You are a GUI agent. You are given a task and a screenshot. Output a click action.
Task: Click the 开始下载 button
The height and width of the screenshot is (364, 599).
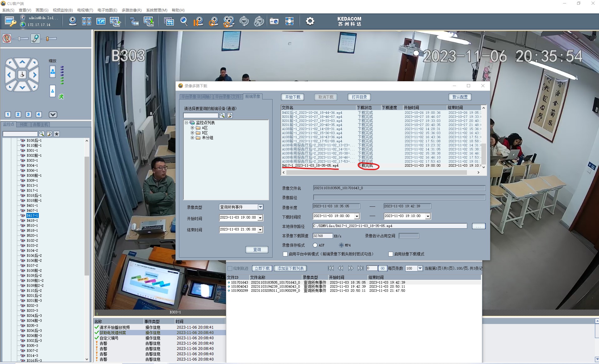coord(293,97)
